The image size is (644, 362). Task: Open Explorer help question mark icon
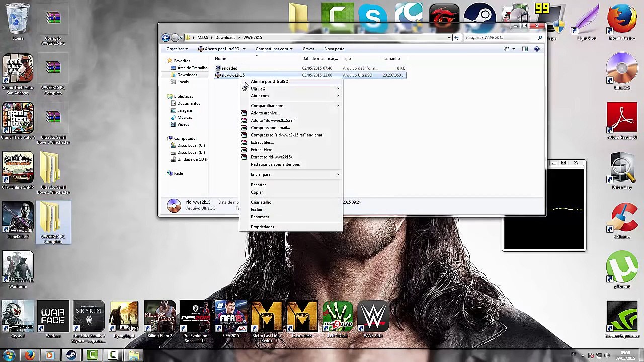537,49
